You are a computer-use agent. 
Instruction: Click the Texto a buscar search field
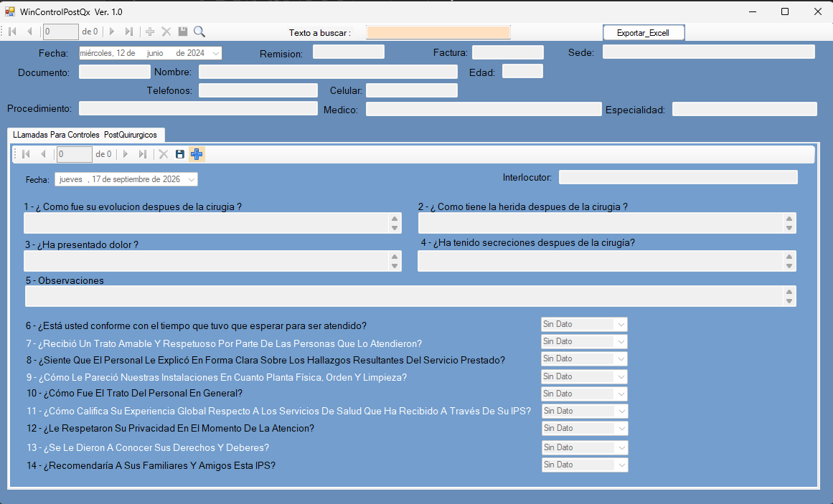pyautogui.click(x=438, y=32)
